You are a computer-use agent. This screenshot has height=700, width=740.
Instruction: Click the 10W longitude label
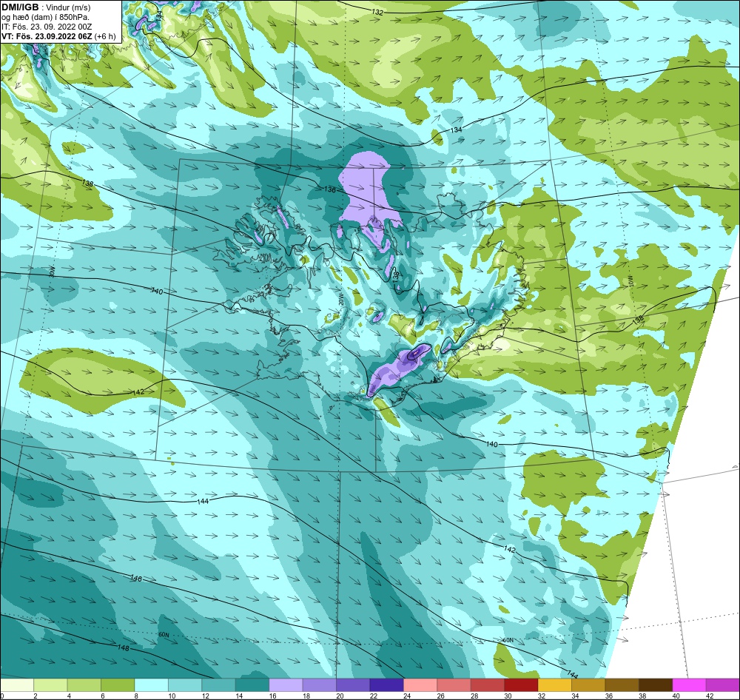tap(630, 281)
